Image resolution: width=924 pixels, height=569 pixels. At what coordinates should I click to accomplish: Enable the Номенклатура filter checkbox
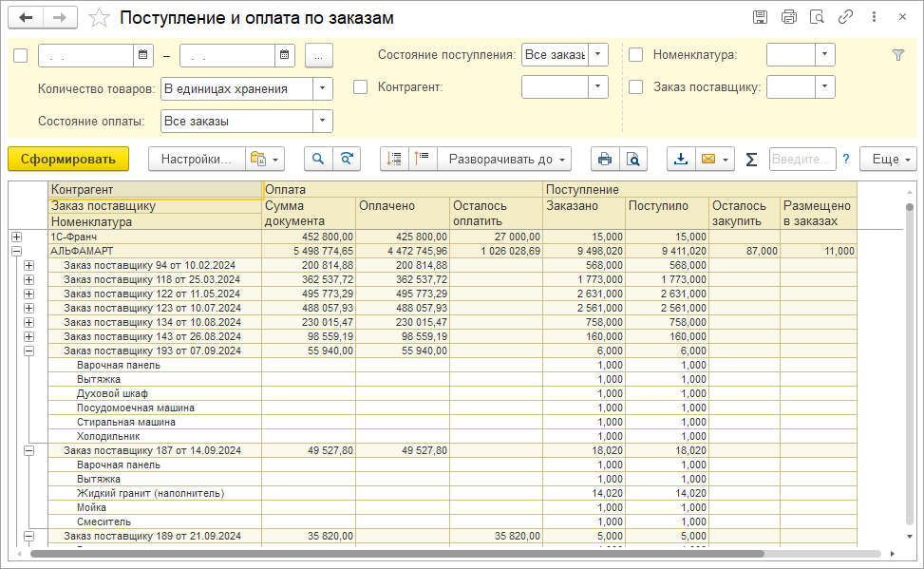636,55
